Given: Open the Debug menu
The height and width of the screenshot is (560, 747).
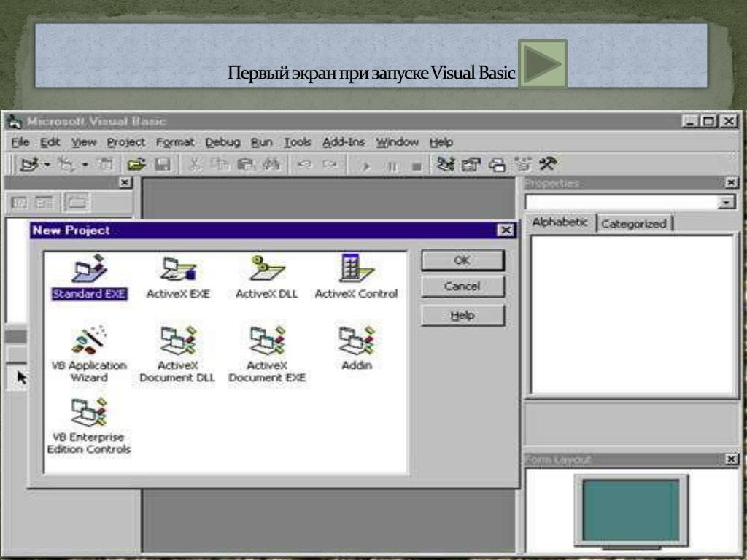Looking at the screenshot, I should coord(222,142).
